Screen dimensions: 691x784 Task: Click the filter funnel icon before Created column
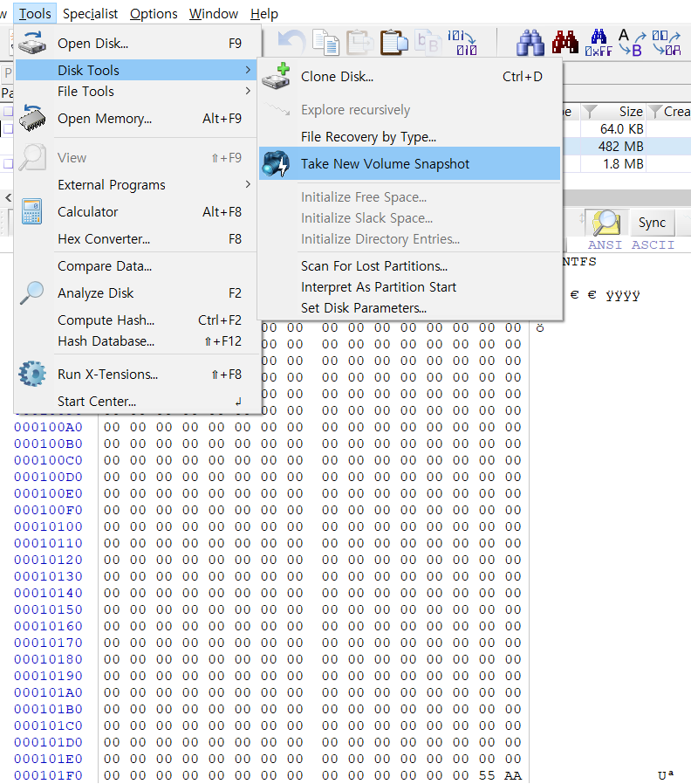[x=654, y=112]
